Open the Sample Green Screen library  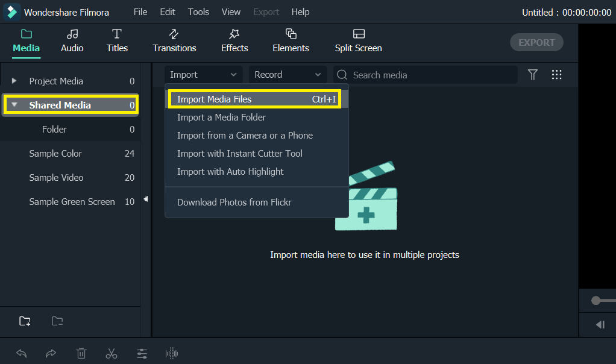pos(71,201)
